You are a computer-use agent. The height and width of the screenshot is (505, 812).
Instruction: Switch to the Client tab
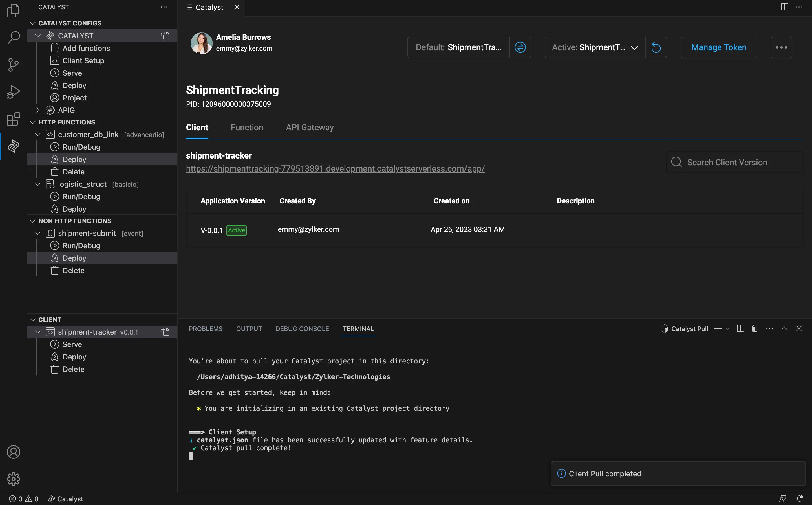(197, 128)
